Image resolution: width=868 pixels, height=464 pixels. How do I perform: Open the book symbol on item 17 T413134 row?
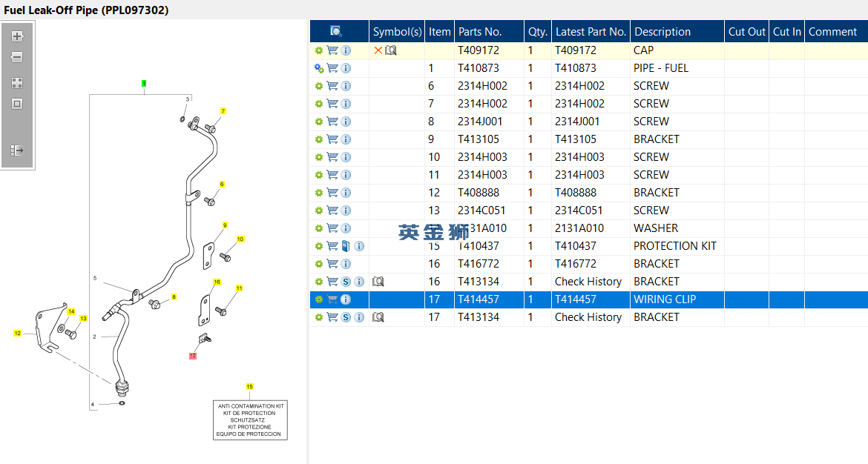pos(378,317)
